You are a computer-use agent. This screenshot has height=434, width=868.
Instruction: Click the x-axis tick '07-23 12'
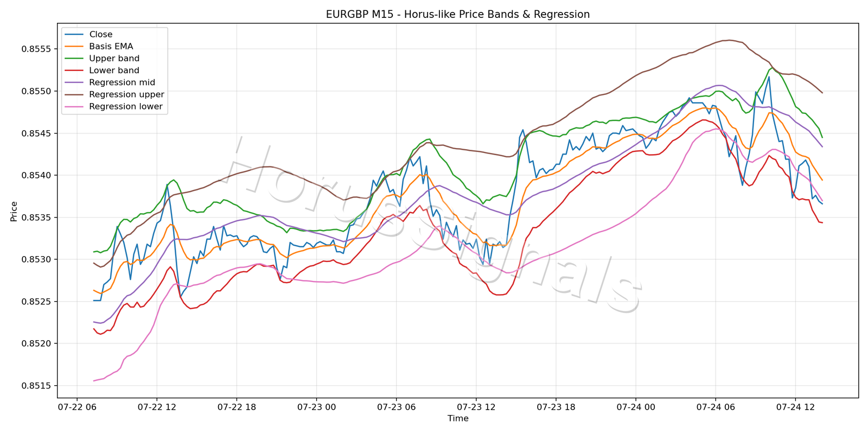coord(476,407)
